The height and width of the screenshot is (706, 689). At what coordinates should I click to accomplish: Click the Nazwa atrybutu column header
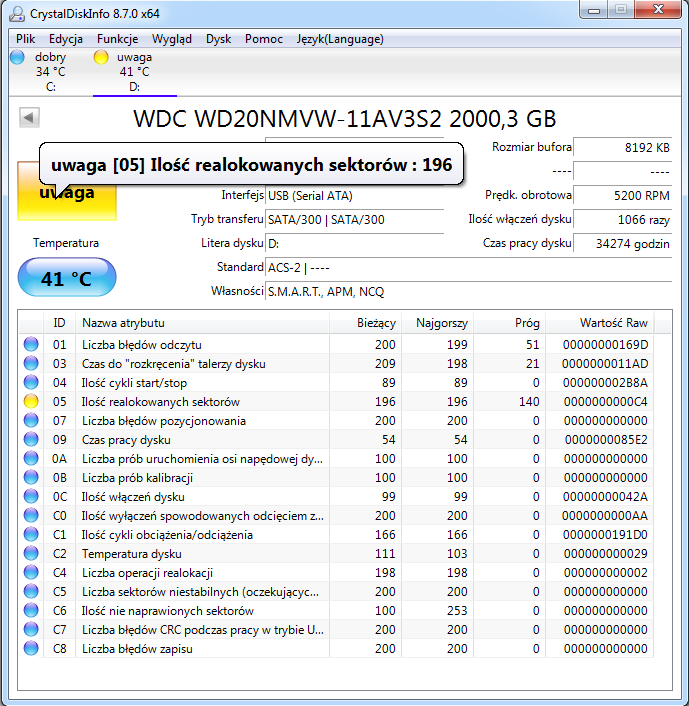click(x=202, y=322)
